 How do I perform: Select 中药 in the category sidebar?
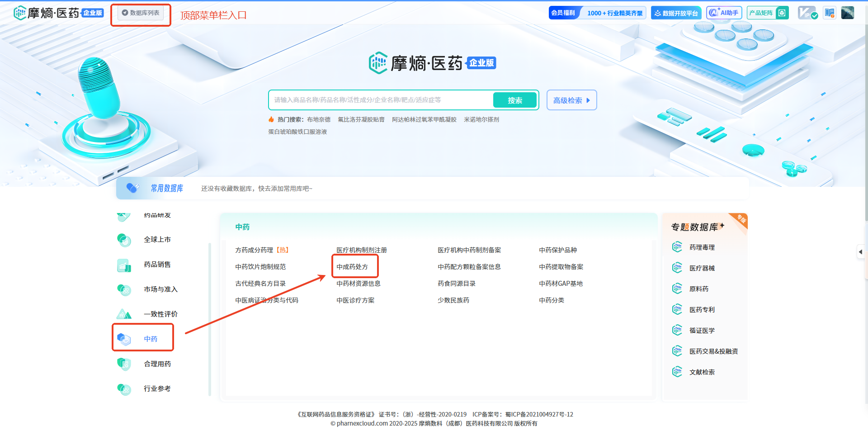click(151, 339)
